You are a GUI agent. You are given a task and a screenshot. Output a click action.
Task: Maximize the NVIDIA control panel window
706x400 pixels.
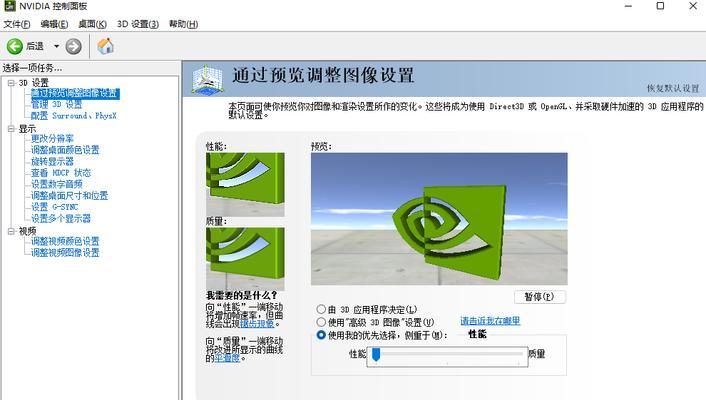660,6
